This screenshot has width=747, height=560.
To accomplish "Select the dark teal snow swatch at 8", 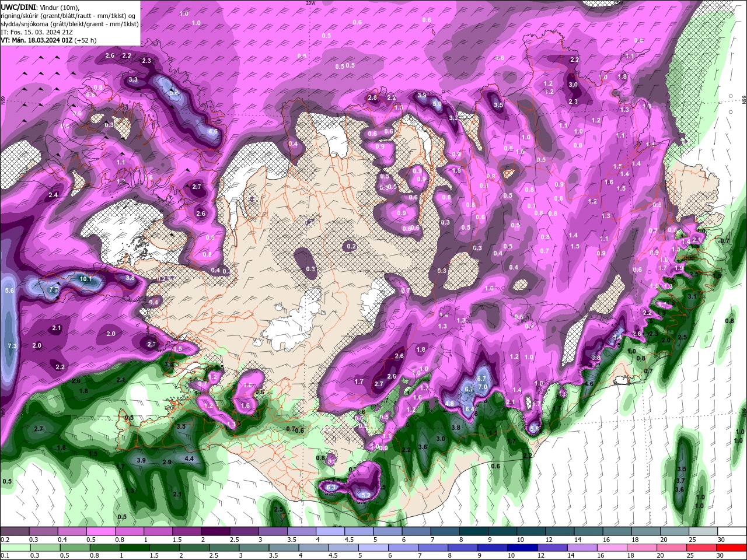I will (474, 531).
